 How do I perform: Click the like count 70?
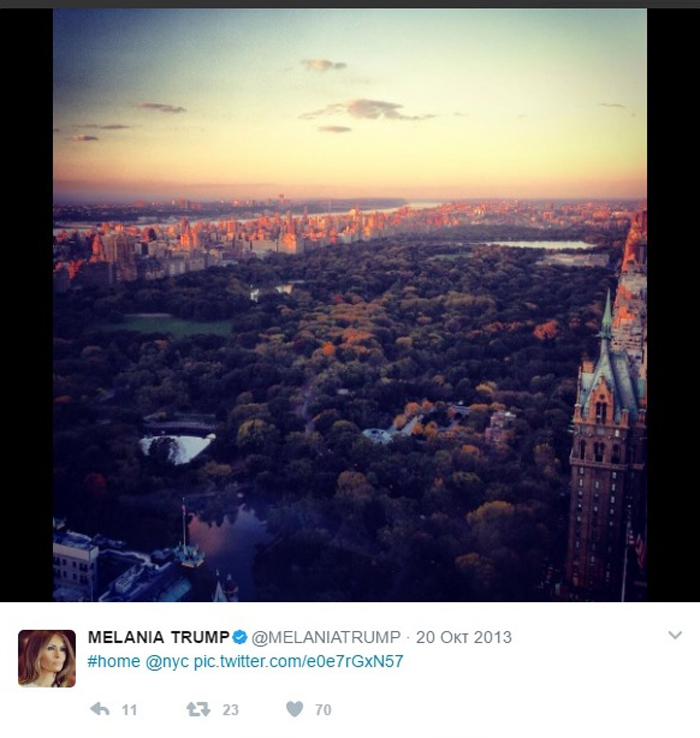tap(323, 710)
